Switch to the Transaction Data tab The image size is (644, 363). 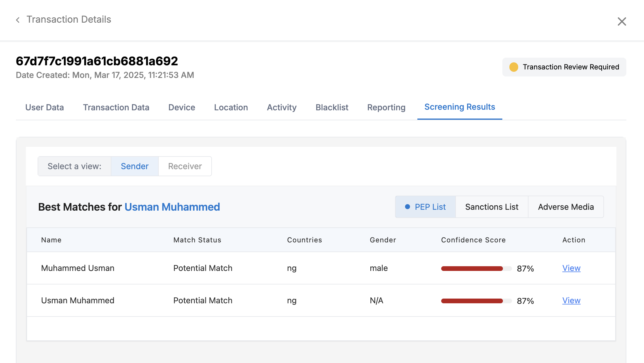pos(116,107)
